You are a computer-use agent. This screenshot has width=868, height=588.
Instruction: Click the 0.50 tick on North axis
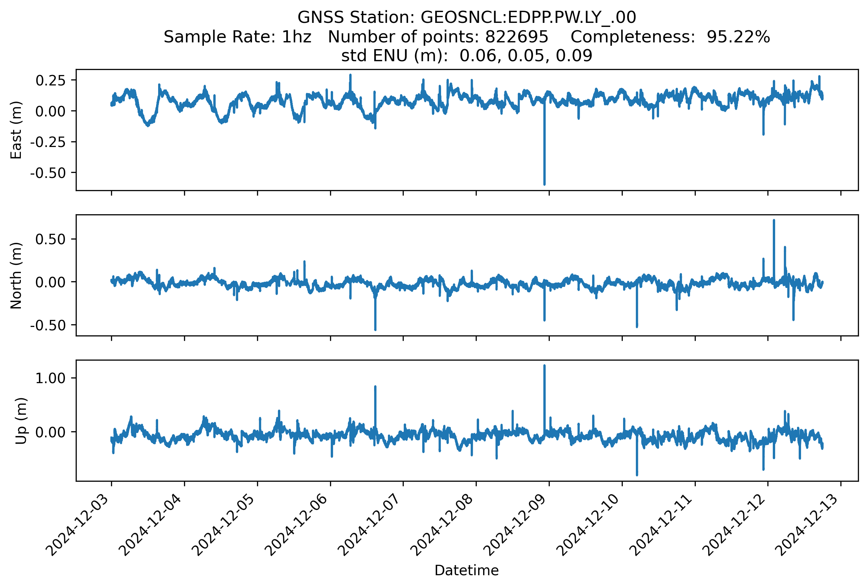tap(50, 239)
